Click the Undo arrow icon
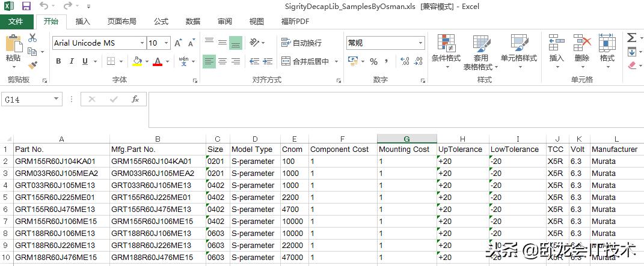The image size is (644, 266). [x=44, y=6]
